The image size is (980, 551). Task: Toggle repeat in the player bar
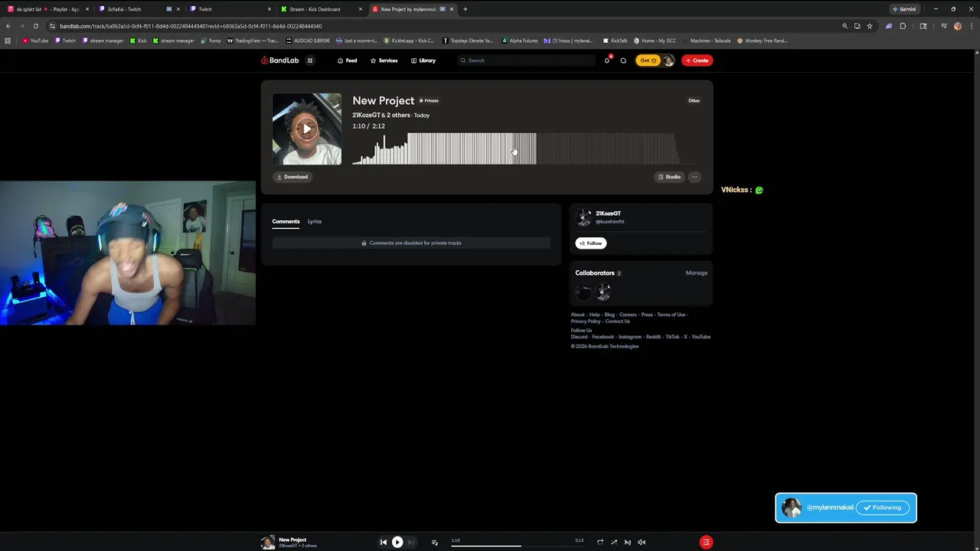click(599, 542)
